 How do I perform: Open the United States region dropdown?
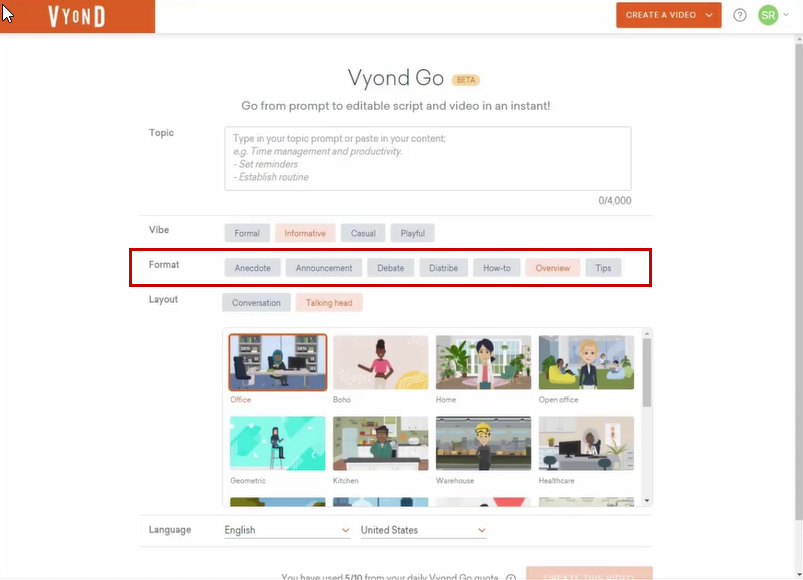click(x=423, y=530)
